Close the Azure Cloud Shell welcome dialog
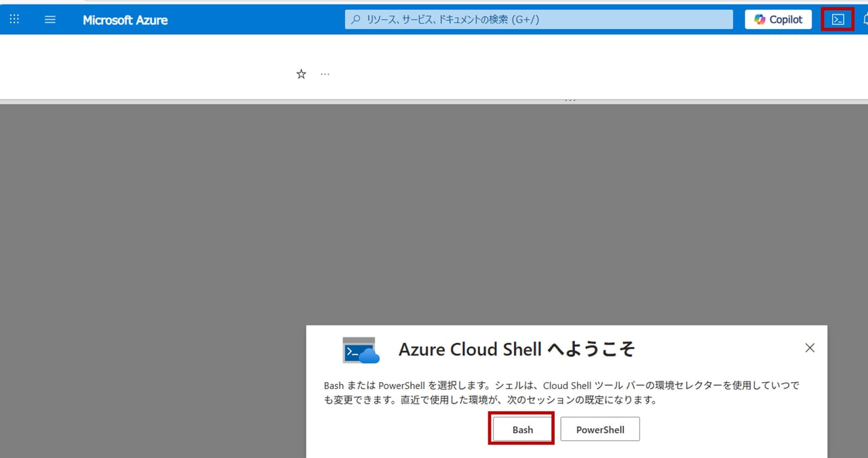868x458 pixels. tap(810, 348)
